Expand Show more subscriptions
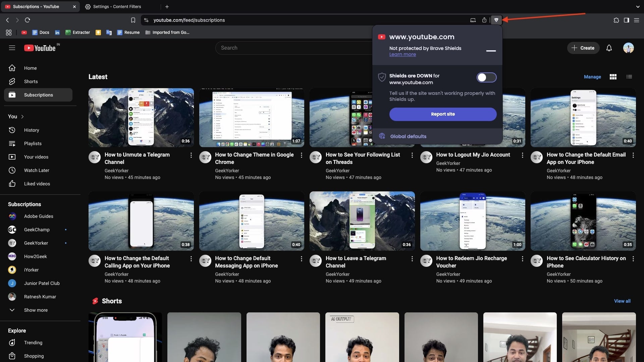Screen dimensions: 644x362 point(36,310)
